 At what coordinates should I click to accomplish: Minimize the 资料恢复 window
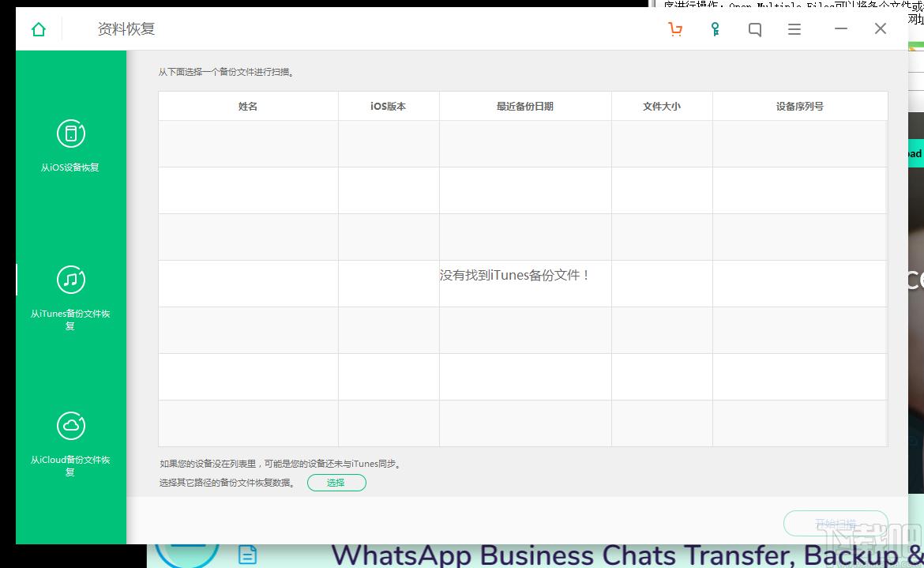click(x=841, y=28)
